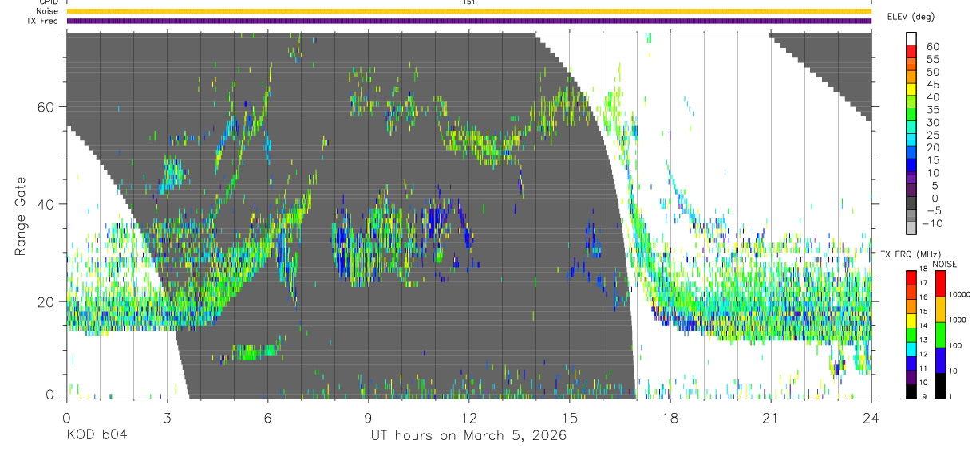The height and width of the screenshot is (452, 980).
Task: Click the "Noise" row label at top
Action: click(x=47, y=12)
